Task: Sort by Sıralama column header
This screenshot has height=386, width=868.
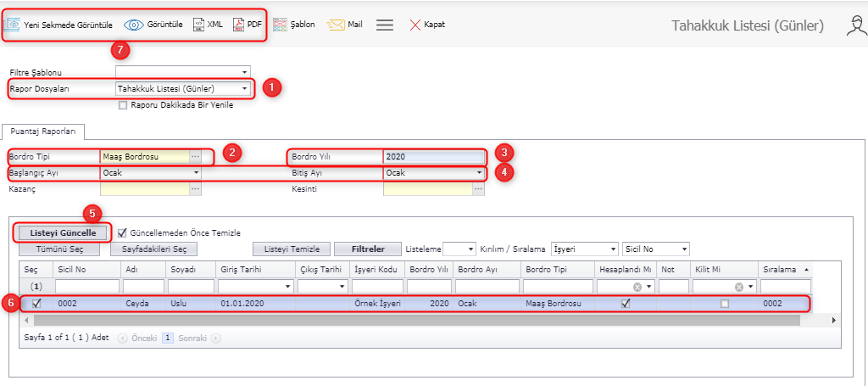Action: pyautogui.click(x=785, y=269)
